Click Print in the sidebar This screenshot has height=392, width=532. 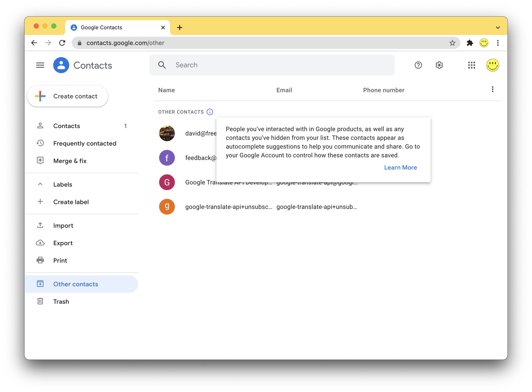81,260
